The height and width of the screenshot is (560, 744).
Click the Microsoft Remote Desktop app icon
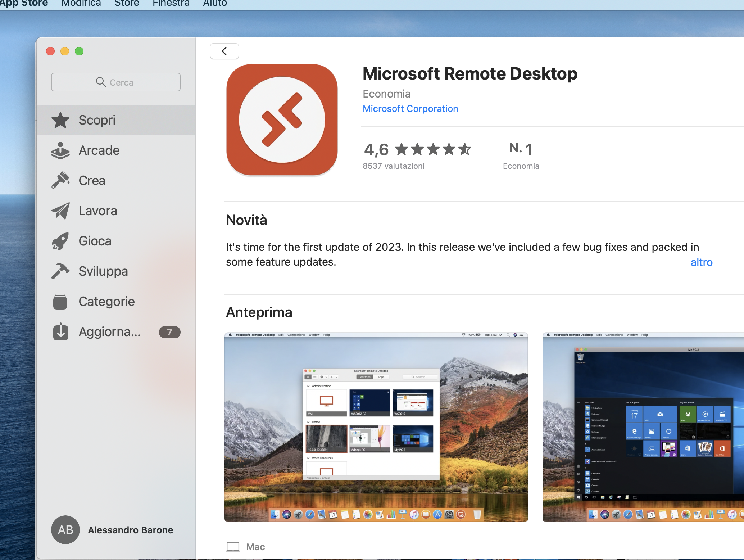282,120
